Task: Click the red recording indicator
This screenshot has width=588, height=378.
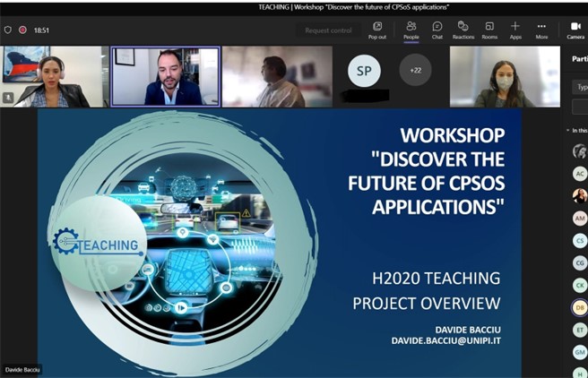Action: coord(23,30)
